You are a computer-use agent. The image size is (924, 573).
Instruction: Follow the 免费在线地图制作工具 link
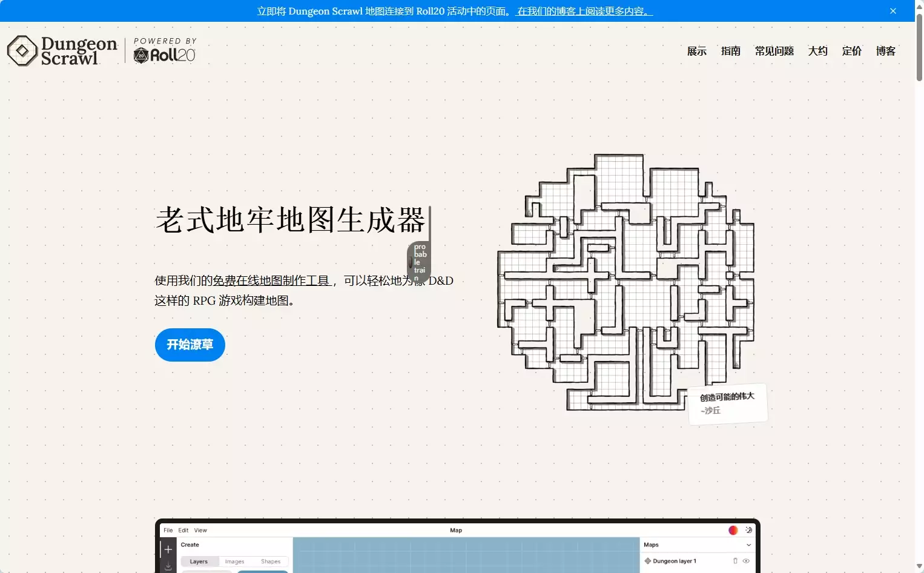click(271, 280)
